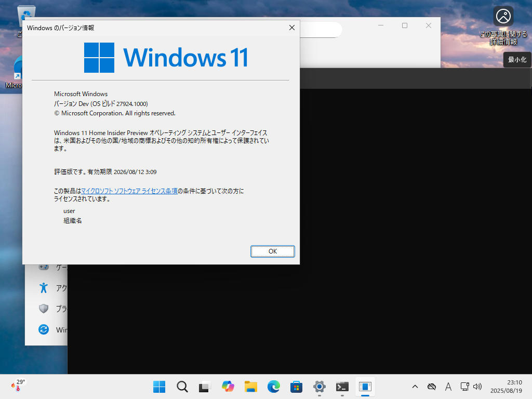The height and width of the screenshot is (399, 532).
Task: Launch Microsoft Edge from the taskbar
Action: pos(273,387)
